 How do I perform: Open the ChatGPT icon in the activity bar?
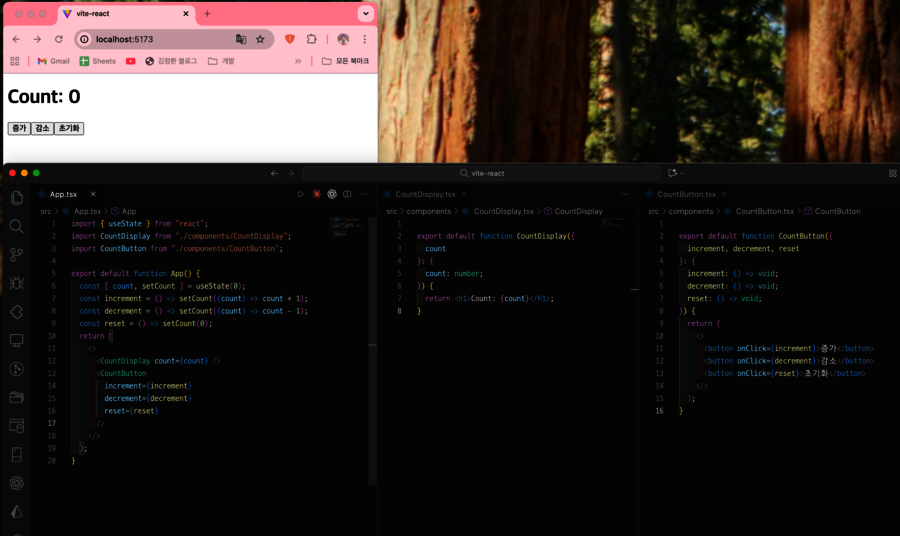tap(16, 483)
